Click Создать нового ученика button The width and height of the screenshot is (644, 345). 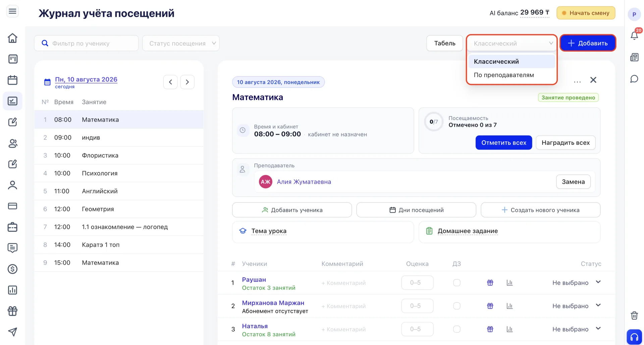pyautogui.click(x=540, y=210)
